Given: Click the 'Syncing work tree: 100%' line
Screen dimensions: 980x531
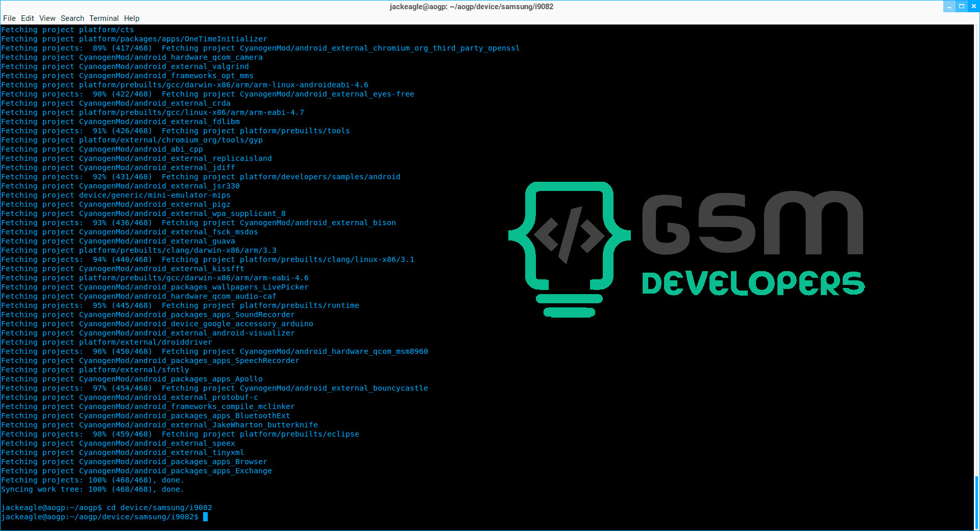Looking at the screenshot, I should coord(92,490).
